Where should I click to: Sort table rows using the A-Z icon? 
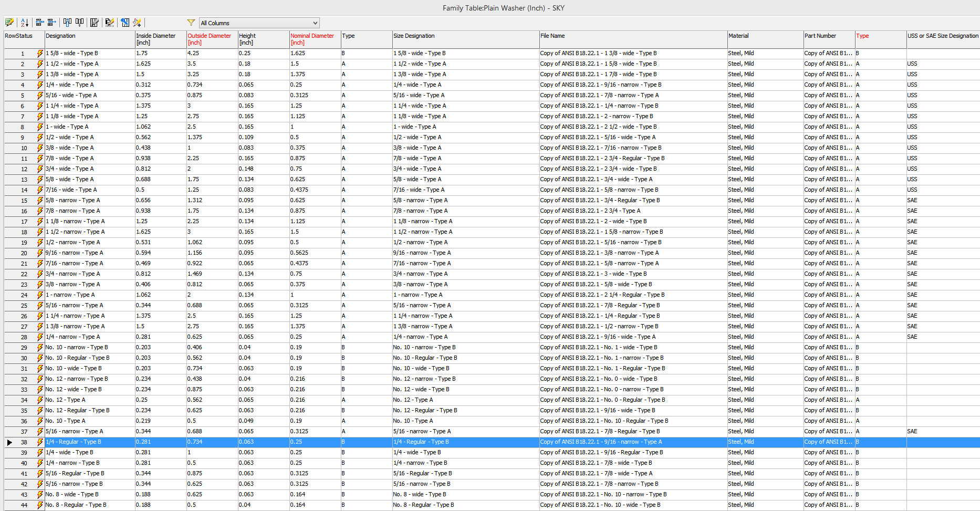click(25, 22)
